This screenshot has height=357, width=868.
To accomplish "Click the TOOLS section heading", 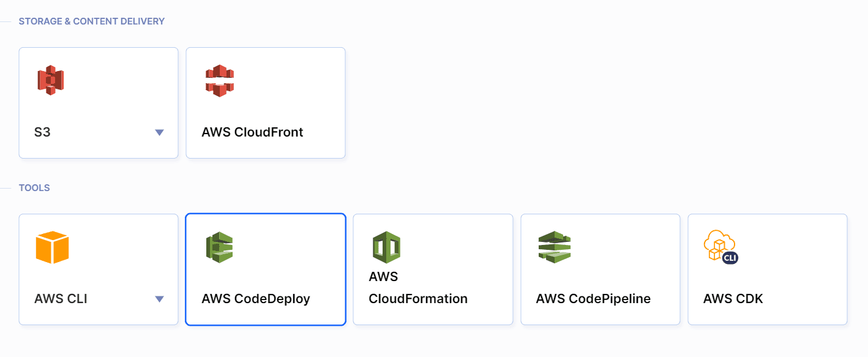I will click(x=34, y=187).
